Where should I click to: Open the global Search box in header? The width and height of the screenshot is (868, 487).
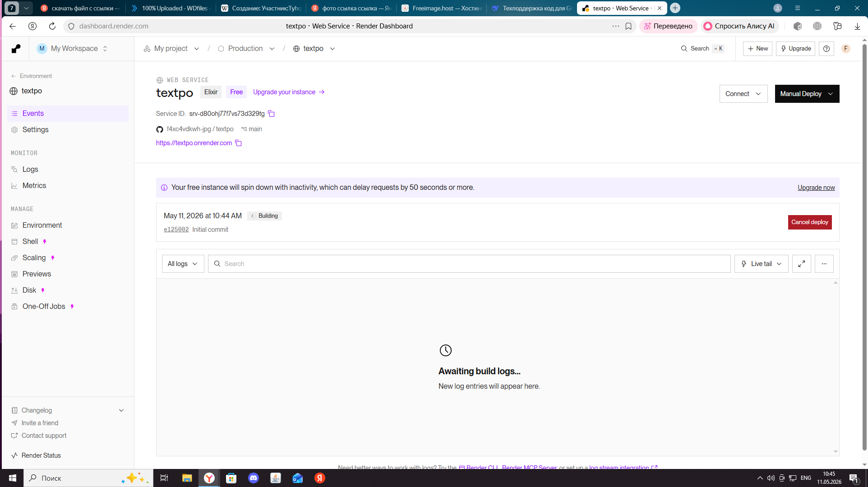coord(702,49)
